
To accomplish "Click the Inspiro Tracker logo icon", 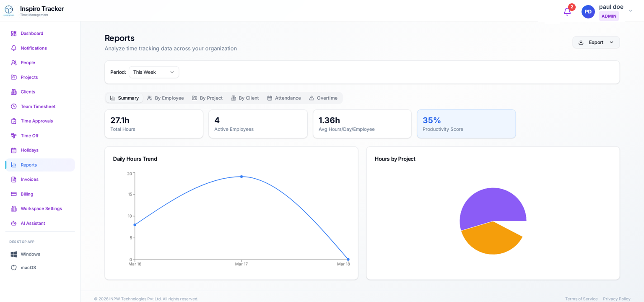I will (x=9, y=10).
